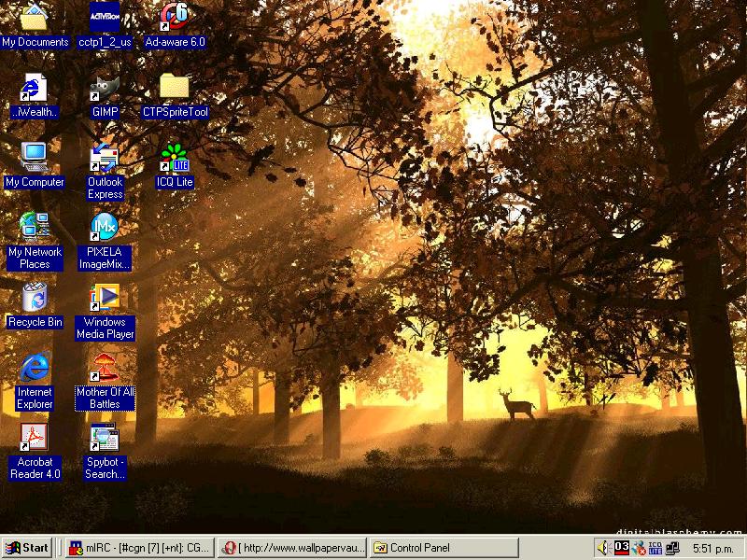Select the Outlook Express desktop icon
This screenshot has width=747, height=560.
(x=105, y=159)
